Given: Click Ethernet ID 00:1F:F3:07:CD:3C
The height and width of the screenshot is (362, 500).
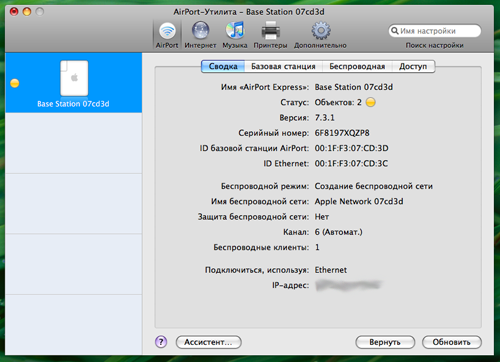Looking at the screenshot, I should pyautogui.click(x=351, y=164).
